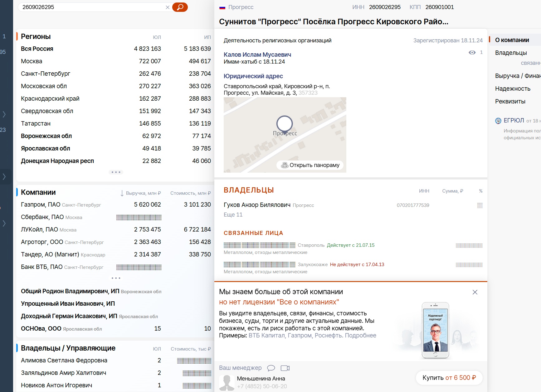Select the Татарстан region row
Screen dimensions: 541x392
pyautogui.click(x=116, y=124)
